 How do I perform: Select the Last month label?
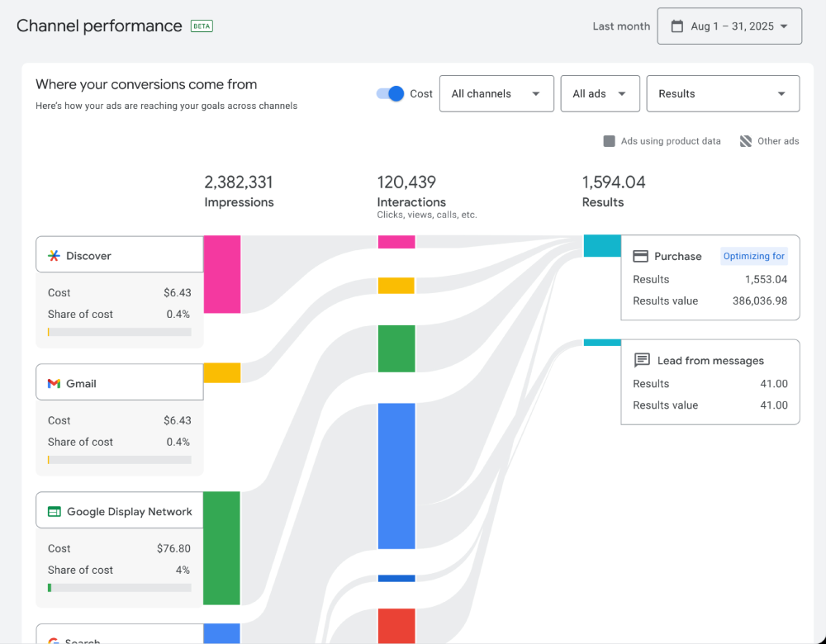pyautogui.click(x=621, y=26)
